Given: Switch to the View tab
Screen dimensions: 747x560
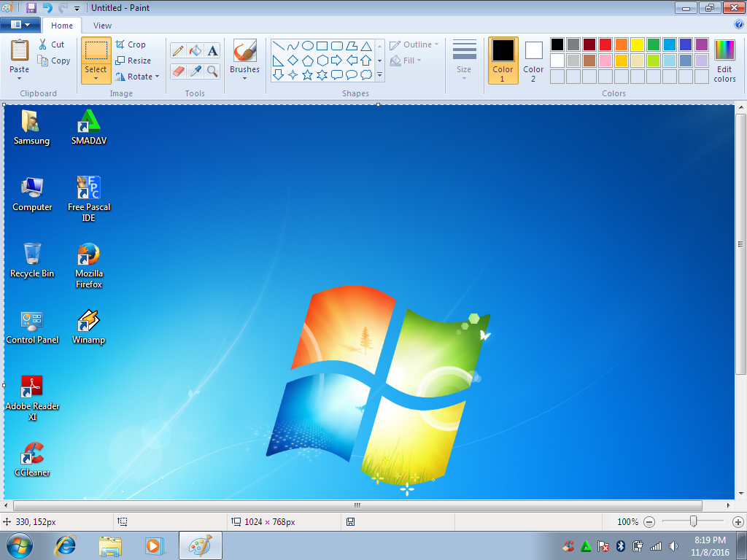Looking at the screenshot, I should (102, 26).
